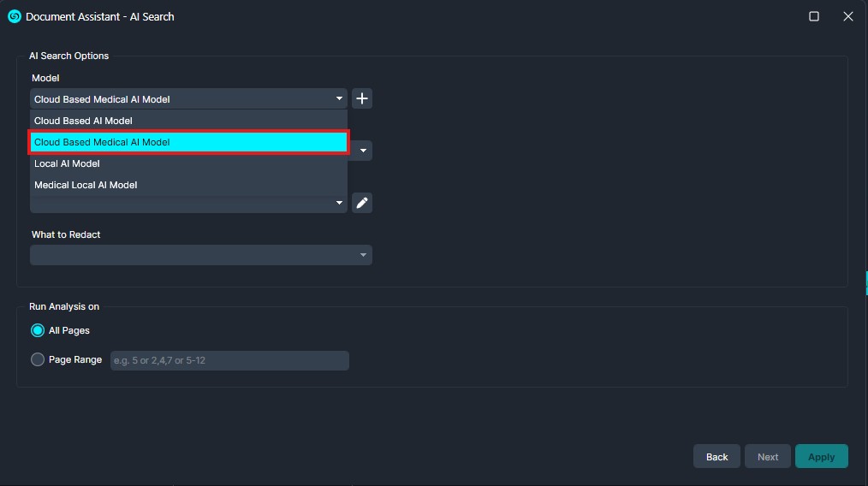Click the Document Assistant logo icon
This screenshot has height=486, width=868.
click(x=15, y=16)
